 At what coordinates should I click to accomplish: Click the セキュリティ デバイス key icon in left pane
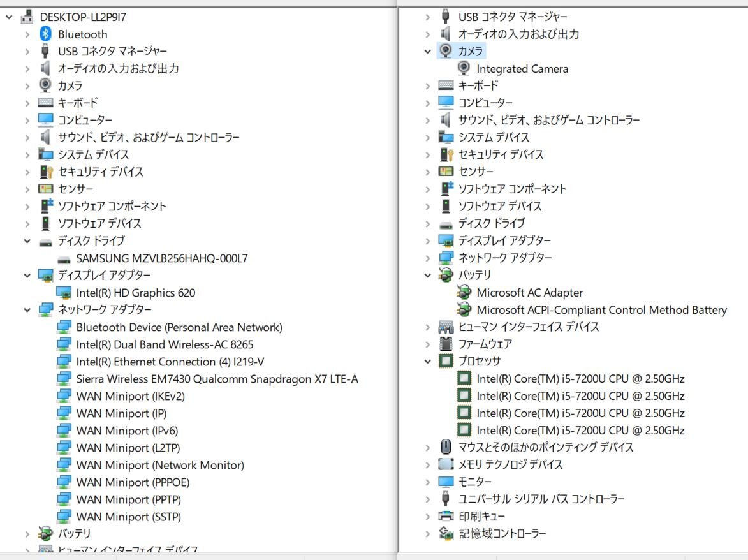46,172
